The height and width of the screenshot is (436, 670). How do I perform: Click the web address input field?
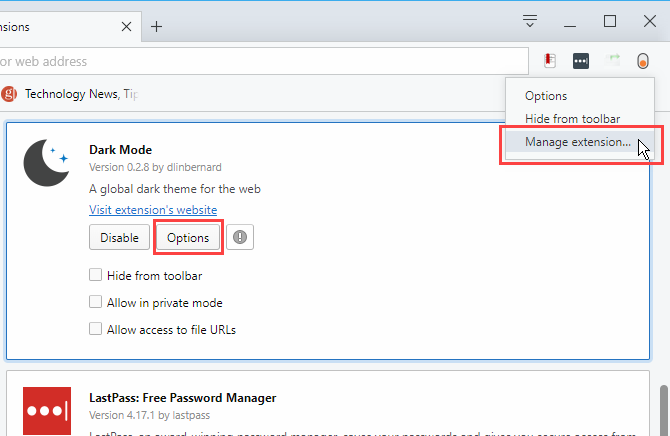(264, 61)
